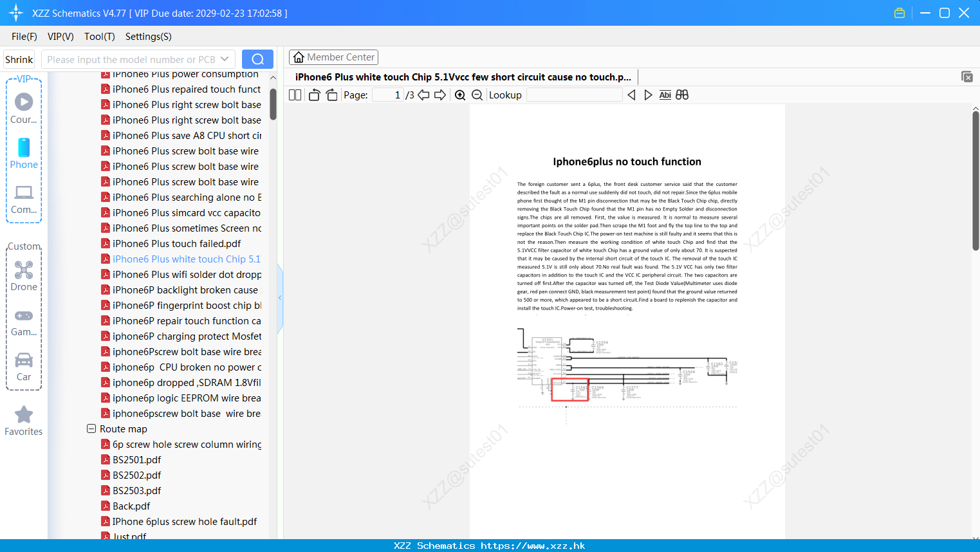Screen dimensions: 980x552
Task: Go to next page arrow
Action: tap(440, 95)
